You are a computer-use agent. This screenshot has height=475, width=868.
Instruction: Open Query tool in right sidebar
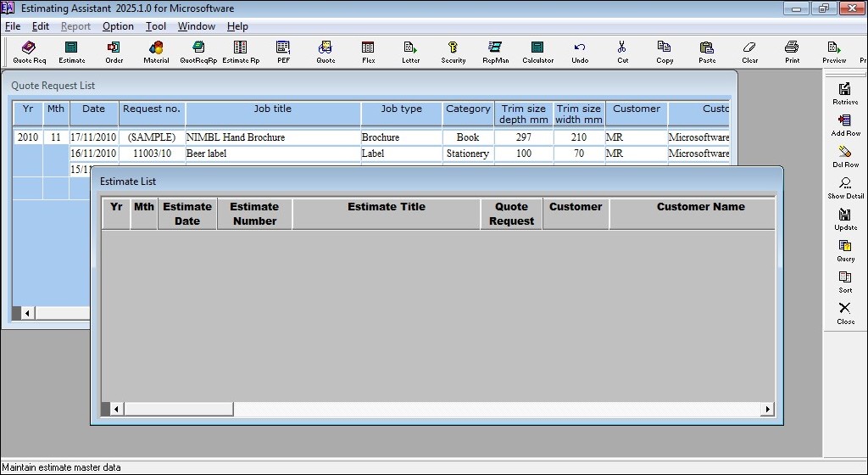pos(845,250)
